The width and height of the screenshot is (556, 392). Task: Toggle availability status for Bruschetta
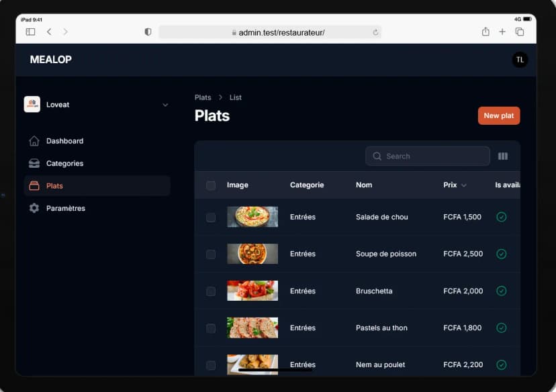click(x=502, y=291)
